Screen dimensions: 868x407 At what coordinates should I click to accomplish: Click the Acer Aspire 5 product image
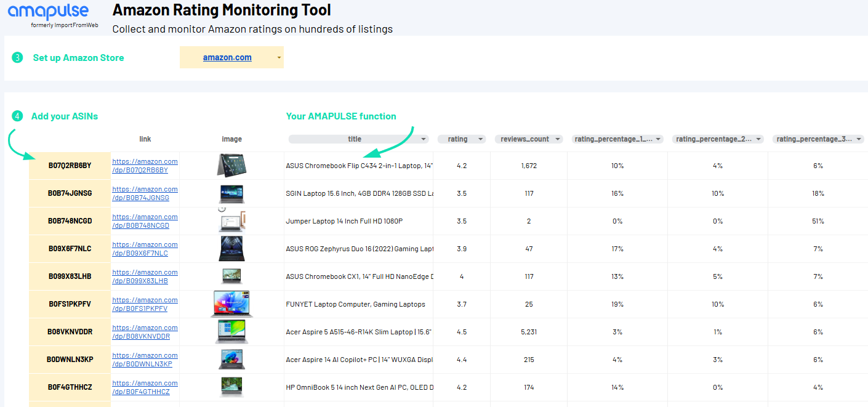[x=231, y=332]
